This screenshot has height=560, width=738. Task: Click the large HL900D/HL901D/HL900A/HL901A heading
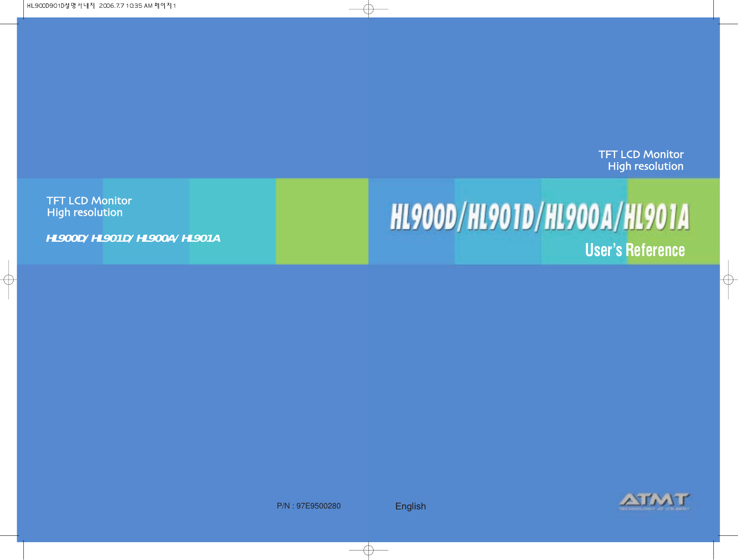point(540,217)
